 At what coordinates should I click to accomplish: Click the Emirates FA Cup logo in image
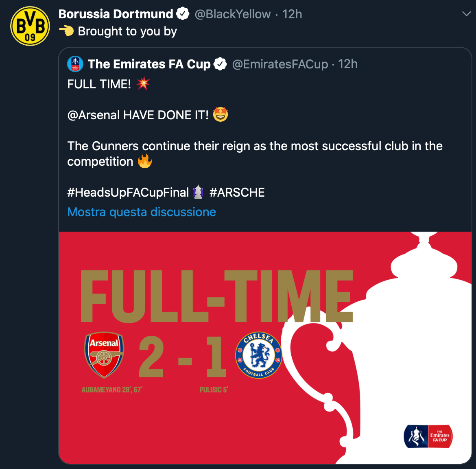[428, 436]
